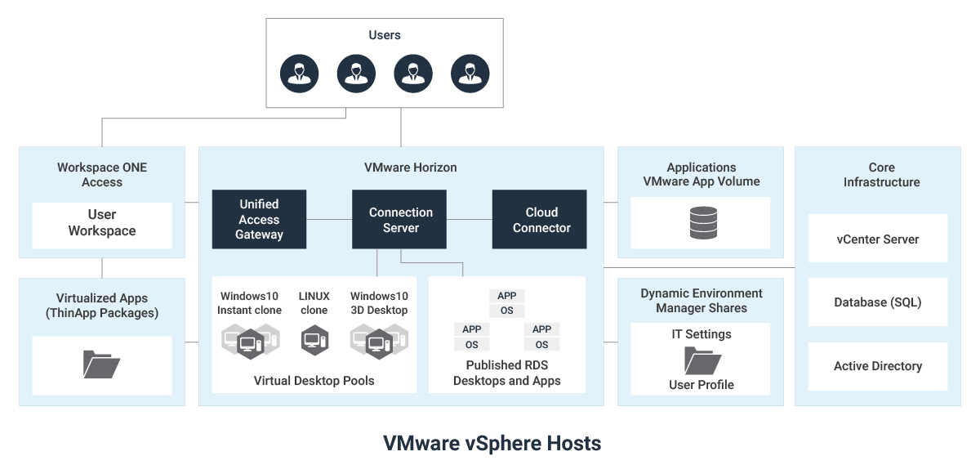Click the Users heading

[x=385, y=35]
